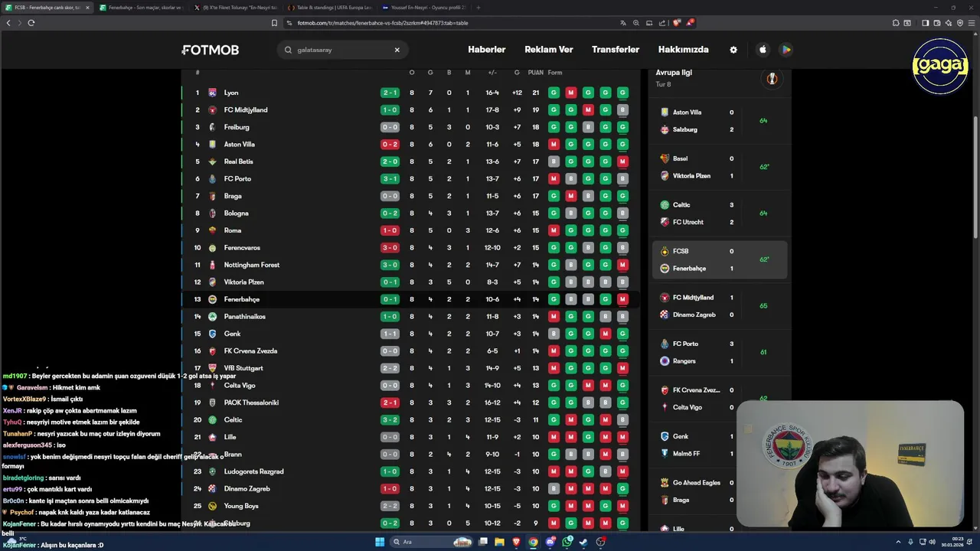This screenshot has width=980, height=551.
Task: Click the Roma 1-0 score badge
Action: pos(390,230)
